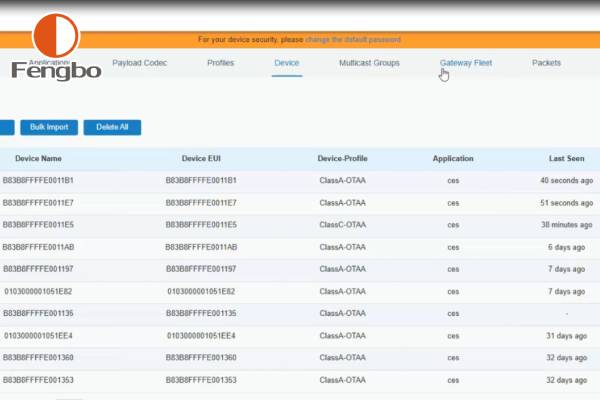600x400 pixels.
Task: Select the Device tab
Action: [287, 63]
